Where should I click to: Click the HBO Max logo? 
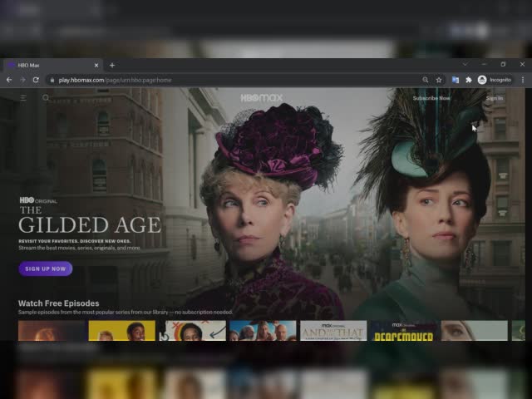coord(261,98)
